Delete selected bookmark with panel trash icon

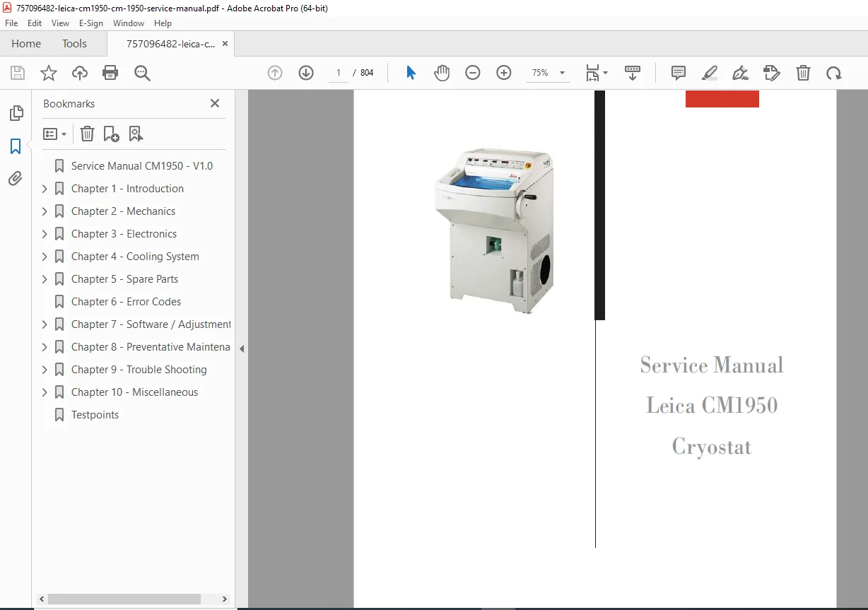click(87, 134)
